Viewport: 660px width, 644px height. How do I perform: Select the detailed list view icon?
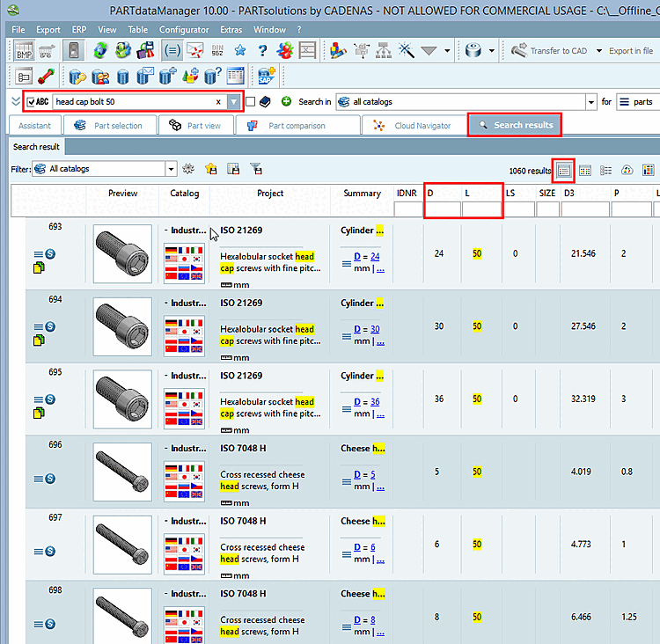564,170
